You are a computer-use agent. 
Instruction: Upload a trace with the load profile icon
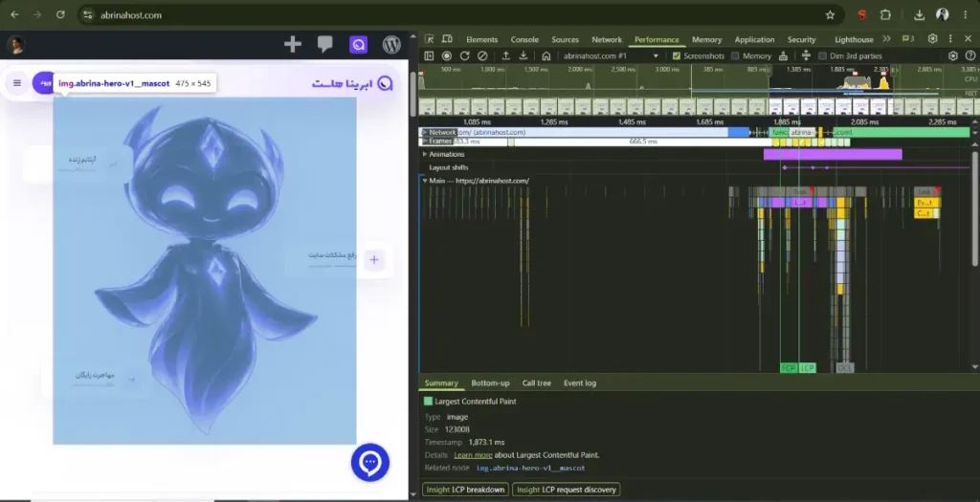coord(505,55)
